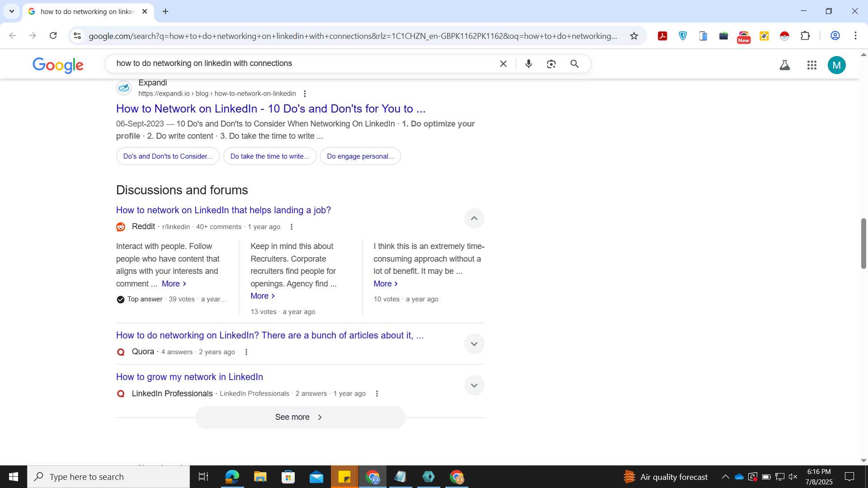The height and width of the screenshot is (488, 868).
Task: Click the muted volume tray icon
Action: tap(793, 477)
